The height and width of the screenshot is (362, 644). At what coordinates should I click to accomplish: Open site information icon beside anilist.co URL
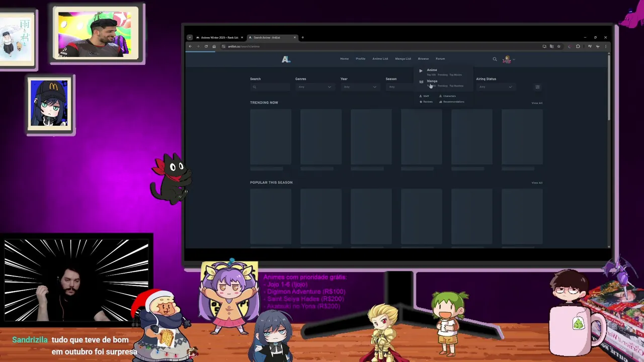click(x=224, y=46)
